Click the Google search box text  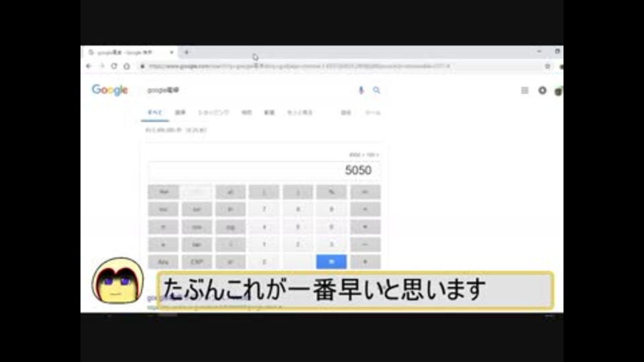pos(164,90)
